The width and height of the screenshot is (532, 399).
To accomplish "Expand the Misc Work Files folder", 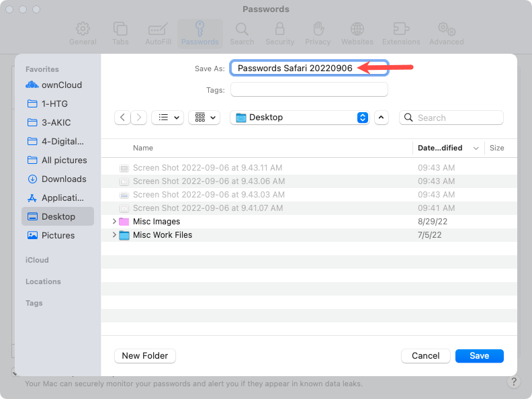I will click(114, 235).
